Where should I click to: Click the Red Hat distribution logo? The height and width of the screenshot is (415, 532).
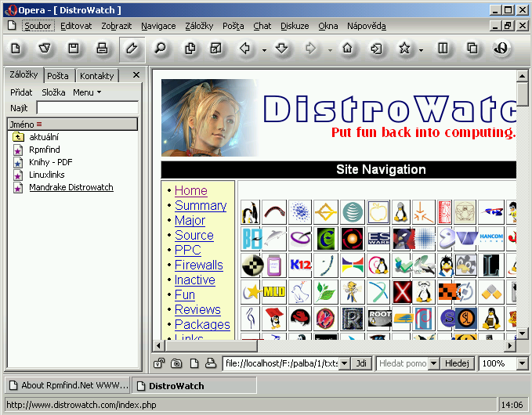pos(300,319)
